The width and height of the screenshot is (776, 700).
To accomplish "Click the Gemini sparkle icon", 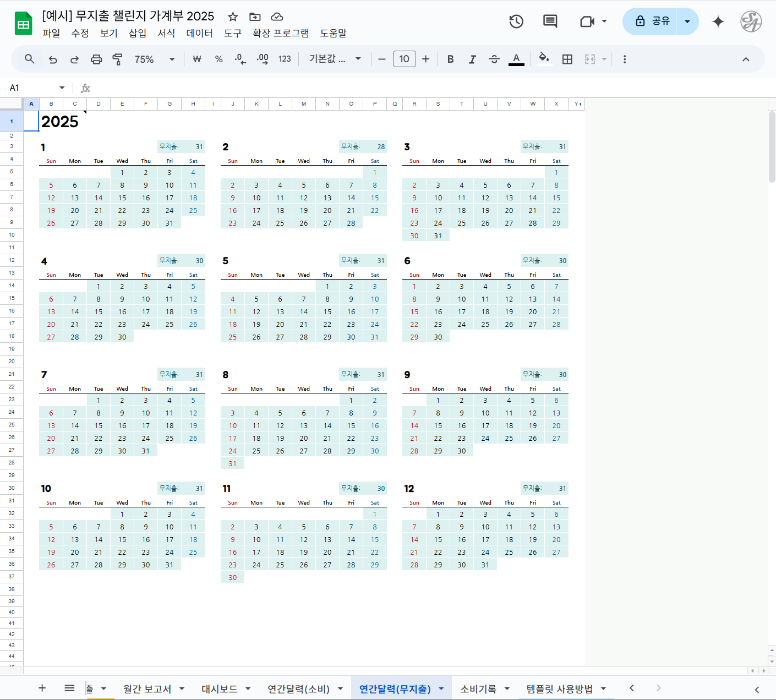I will 718,21.
